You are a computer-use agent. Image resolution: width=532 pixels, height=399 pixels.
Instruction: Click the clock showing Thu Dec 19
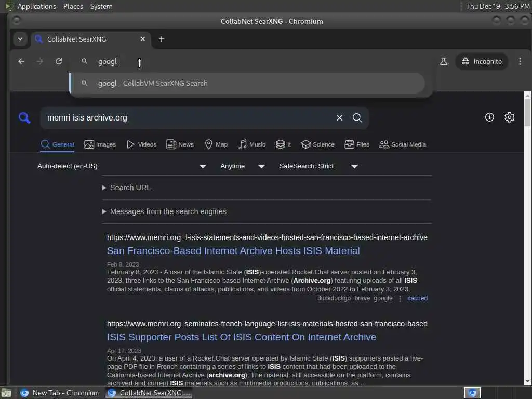tap(497, 6)
